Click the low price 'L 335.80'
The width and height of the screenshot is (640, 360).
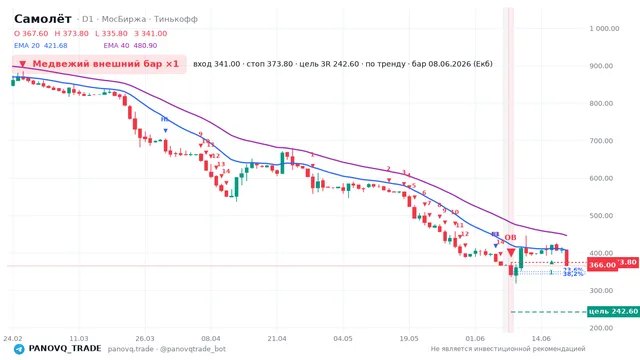point(111,33)
